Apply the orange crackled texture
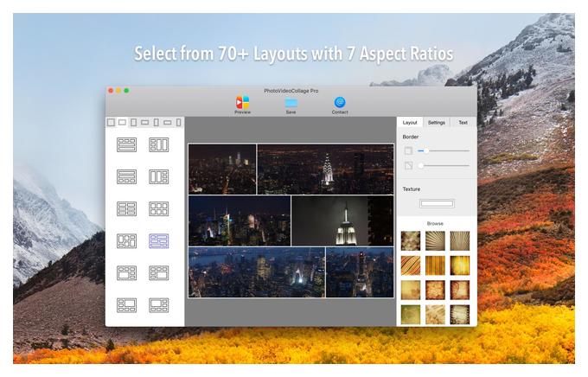 (435, 290)
